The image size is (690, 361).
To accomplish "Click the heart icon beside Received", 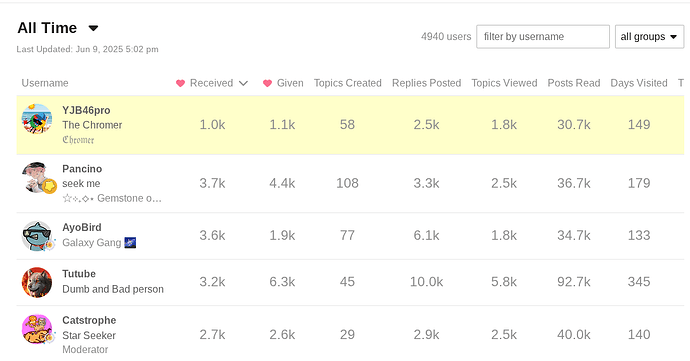I will click(x=180, y=83).
